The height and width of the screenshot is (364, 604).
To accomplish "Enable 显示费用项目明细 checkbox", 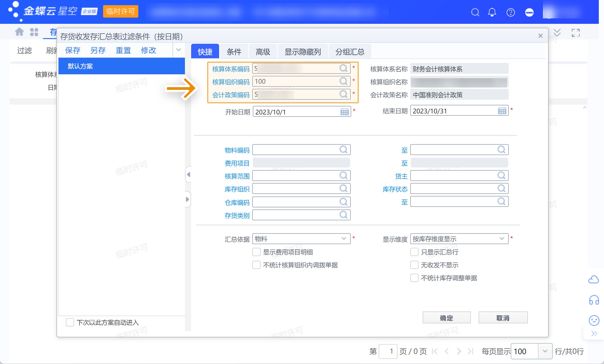I will (x=256, y=252).
